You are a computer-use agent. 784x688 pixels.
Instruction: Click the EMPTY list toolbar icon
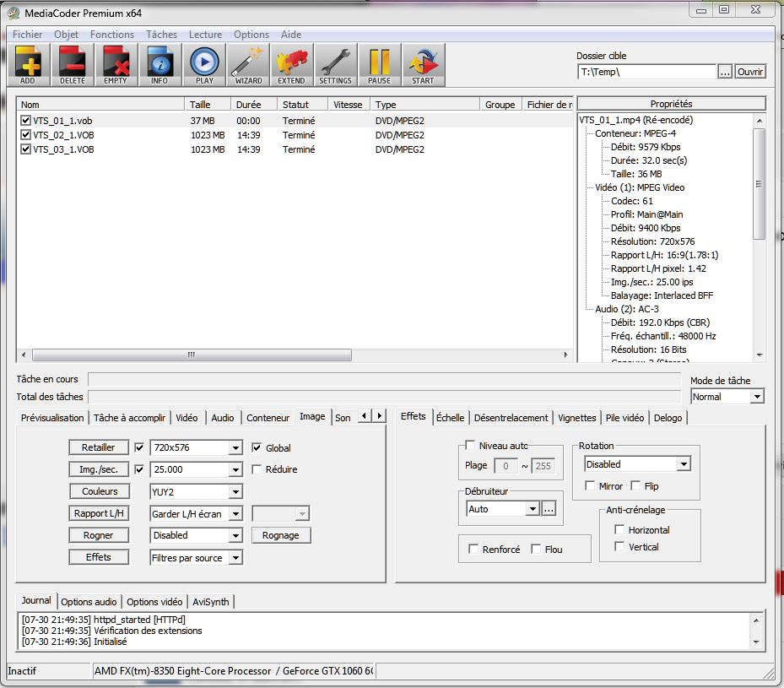[116, 65]
